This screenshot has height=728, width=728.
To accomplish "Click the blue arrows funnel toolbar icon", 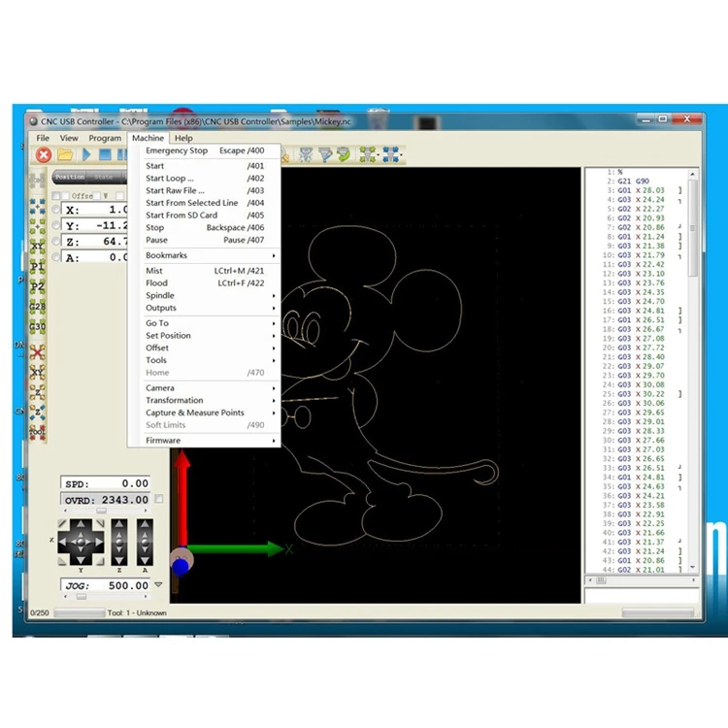I will click(x=390, y=154).
